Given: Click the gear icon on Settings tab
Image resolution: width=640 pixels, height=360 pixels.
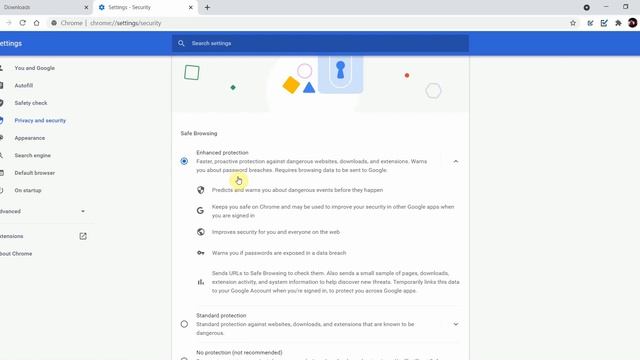Looking at the screenshot, I should click(x=102, y=7).
